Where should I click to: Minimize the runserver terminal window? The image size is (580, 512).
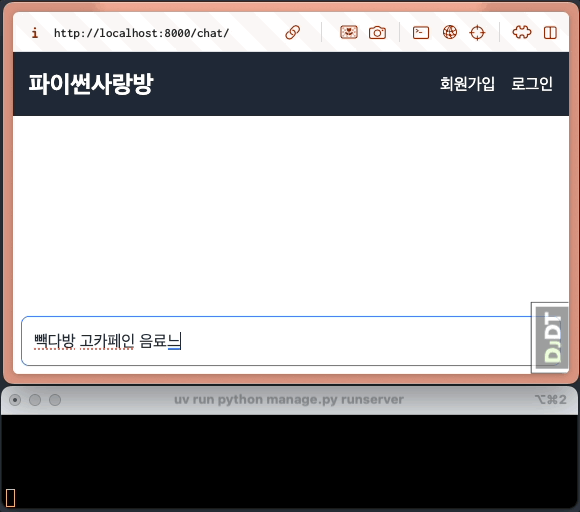tap(35, 400)
